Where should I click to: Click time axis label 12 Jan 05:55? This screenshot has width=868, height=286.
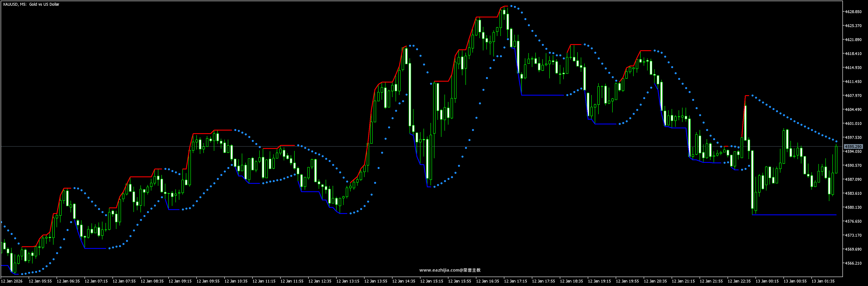point(40,281)
